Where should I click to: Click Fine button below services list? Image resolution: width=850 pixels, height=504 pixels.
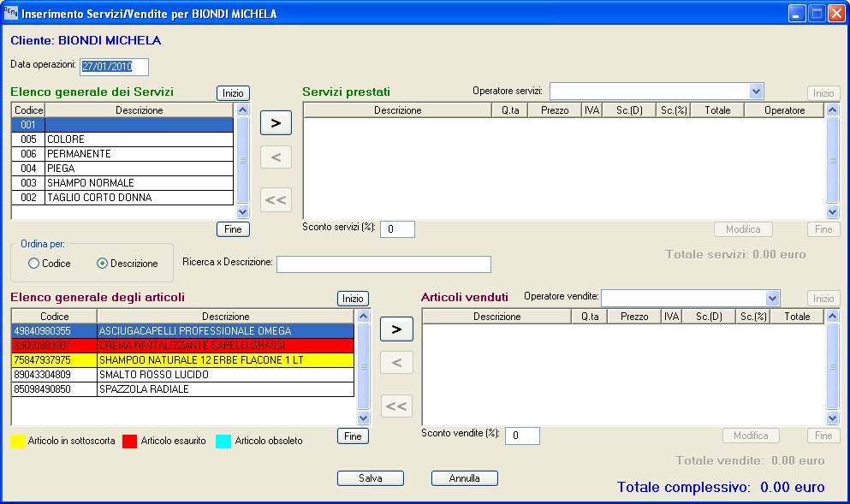(x=233, y=229)
